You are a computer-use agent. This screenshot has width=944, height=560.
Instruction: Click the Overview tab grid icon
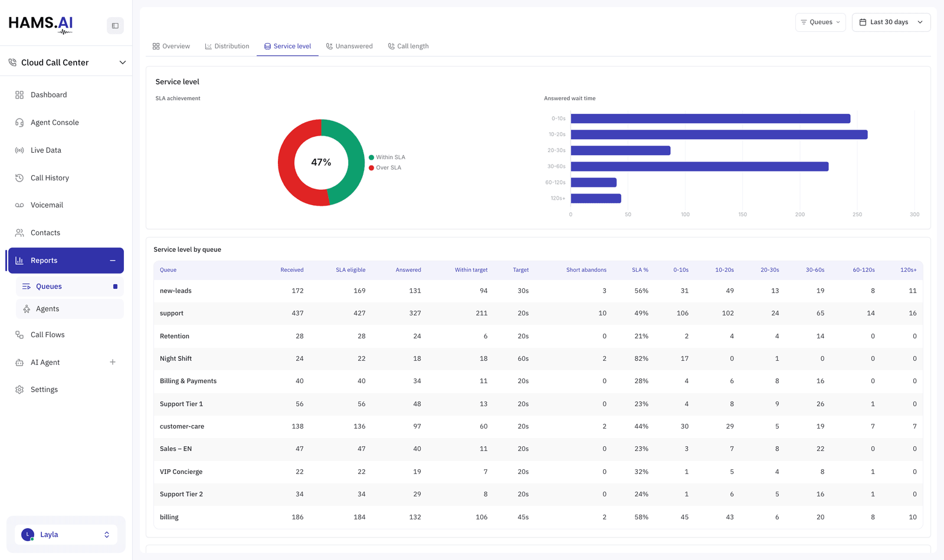coord(156,46)
